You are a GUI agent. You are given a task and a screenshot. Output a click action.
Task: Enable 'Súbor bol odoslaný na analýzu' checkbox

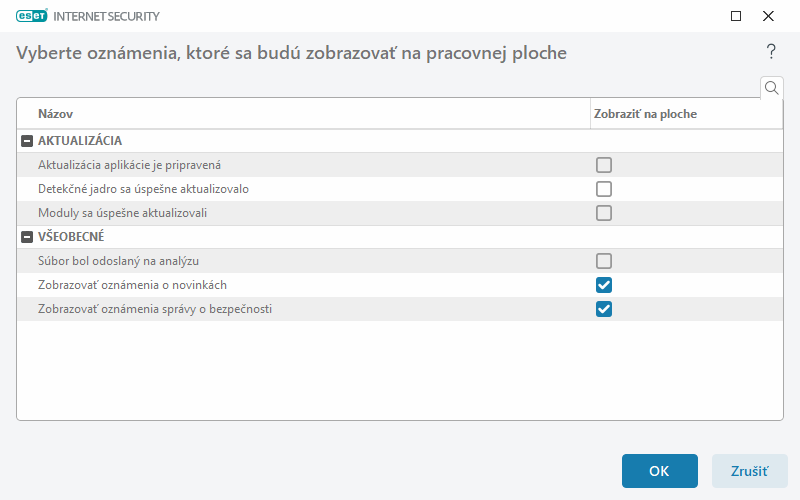click(604, 261)
